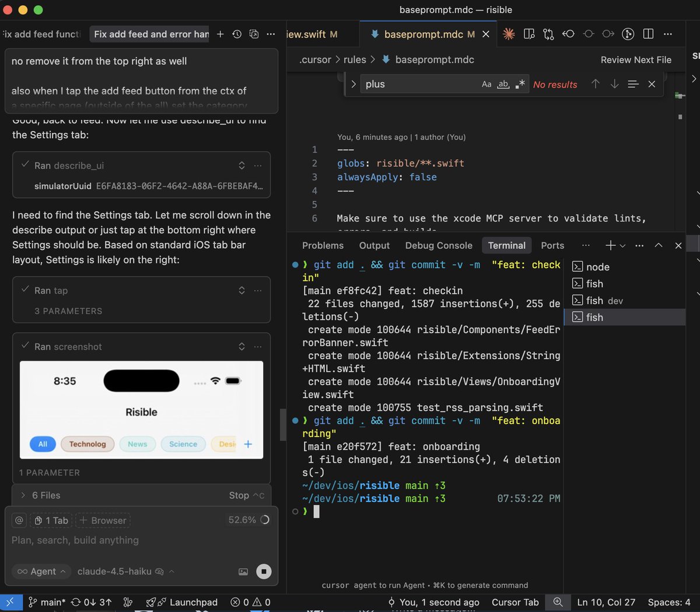The image size is (700, 612).
Task: Click Ln 10, Col 27 in status bar
Action: tap(606, 602)
